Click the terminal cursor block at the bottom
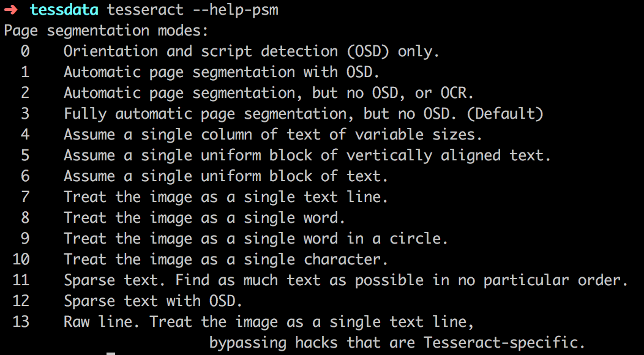This screenshot has height=355, width=644. click(x=111, y=353)
